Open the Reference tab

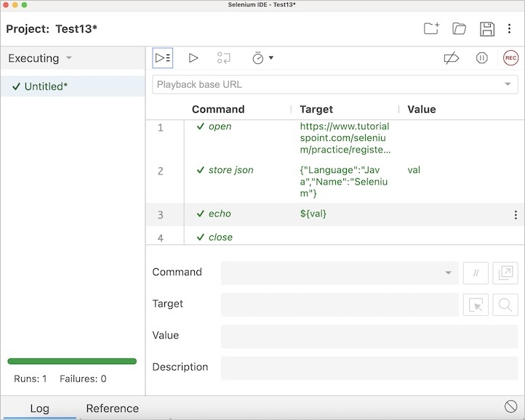coord(112,408)
